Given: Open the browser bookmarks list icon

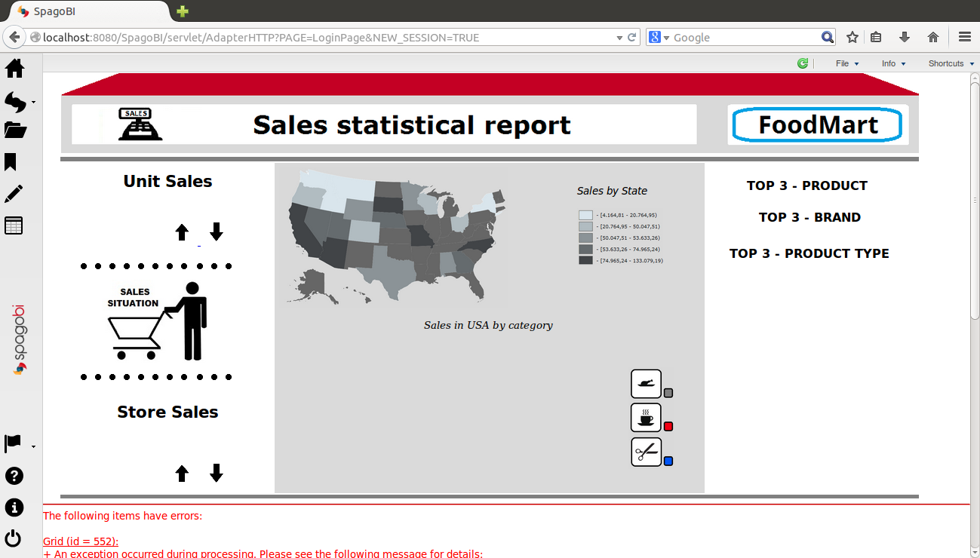Looking at the screenshot, I should [x=876, y=37].
